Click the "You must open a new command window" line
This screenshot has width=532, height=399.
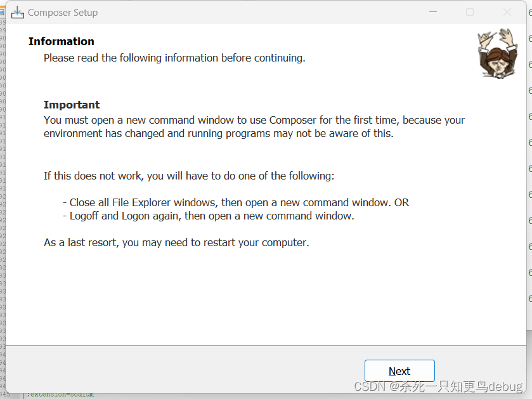tap(254, 120)
